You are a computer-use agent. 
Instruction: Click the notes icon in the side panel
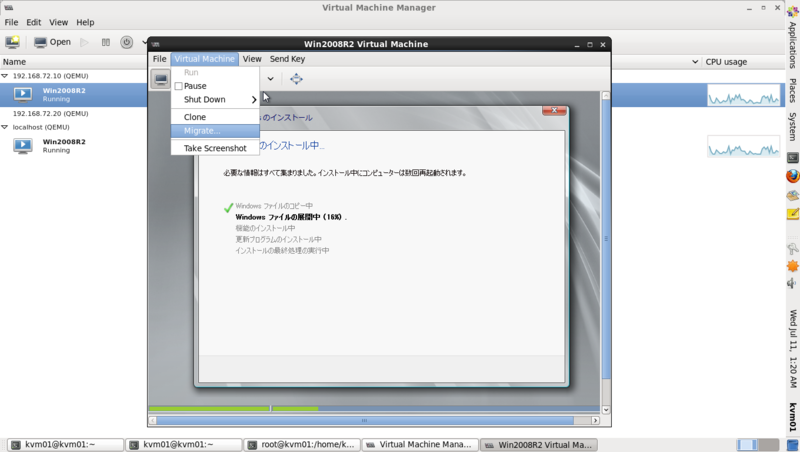[x=792, y=214]
